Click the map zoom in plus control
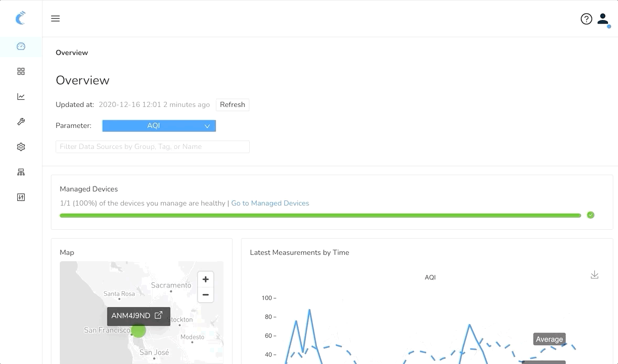The width and height of the screenshot is (618, 364). point(205,279)
